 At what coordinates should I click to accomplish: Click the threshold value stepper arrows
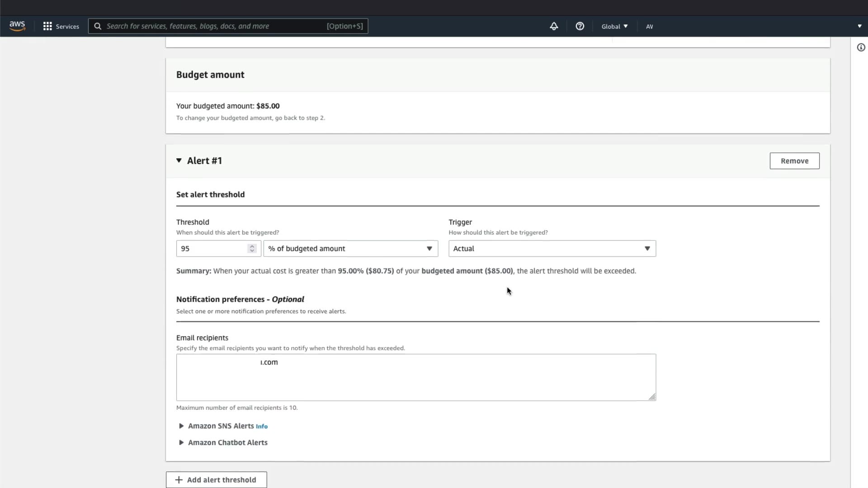pos(252,249)
